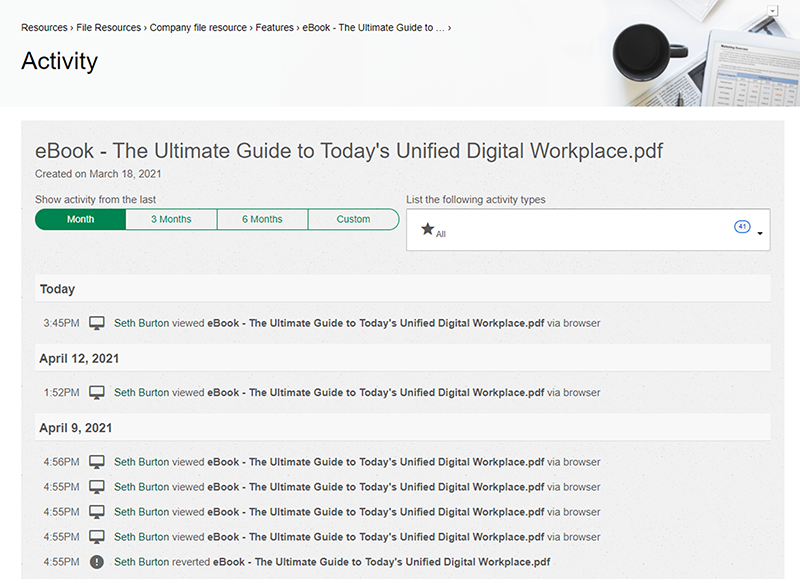Navigate to Features breadcrumb

[x=274, y=28]
